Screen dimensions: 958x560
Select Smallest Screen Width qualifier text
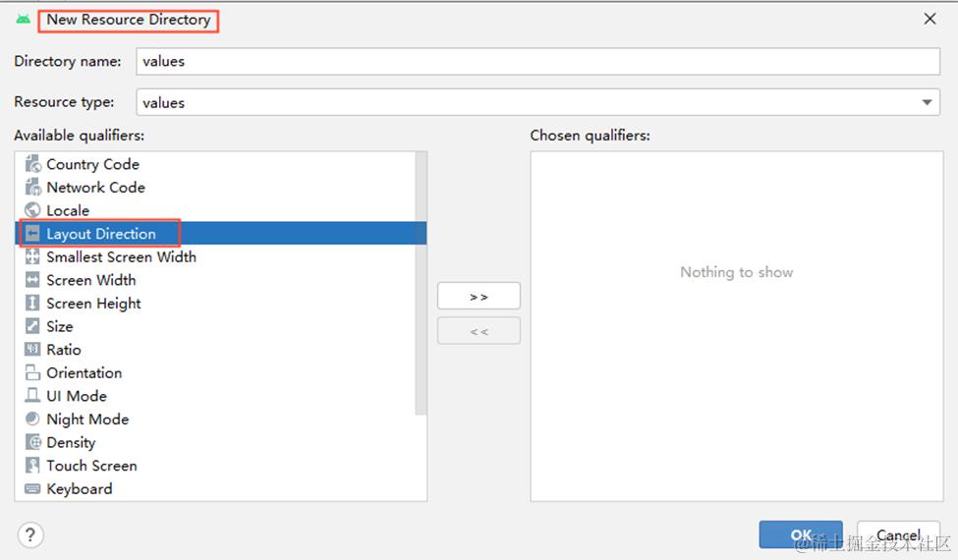coord(122,257)
